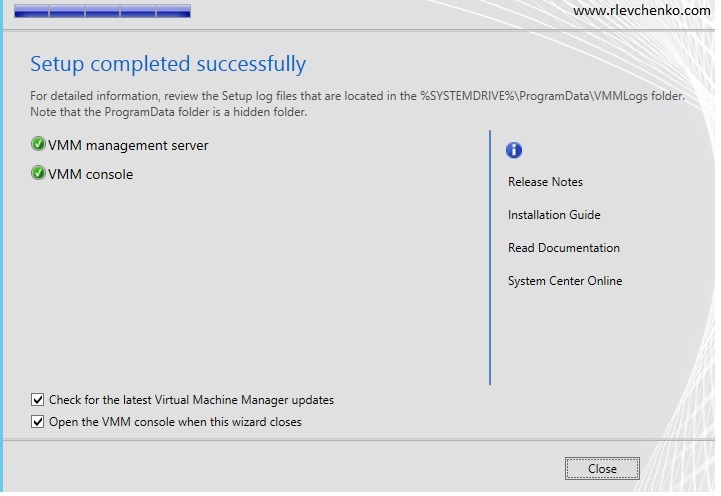Viewport: 721px width, 496px height.
Task: Click the blue information icon above Release Notes
Action: (515, 151)
